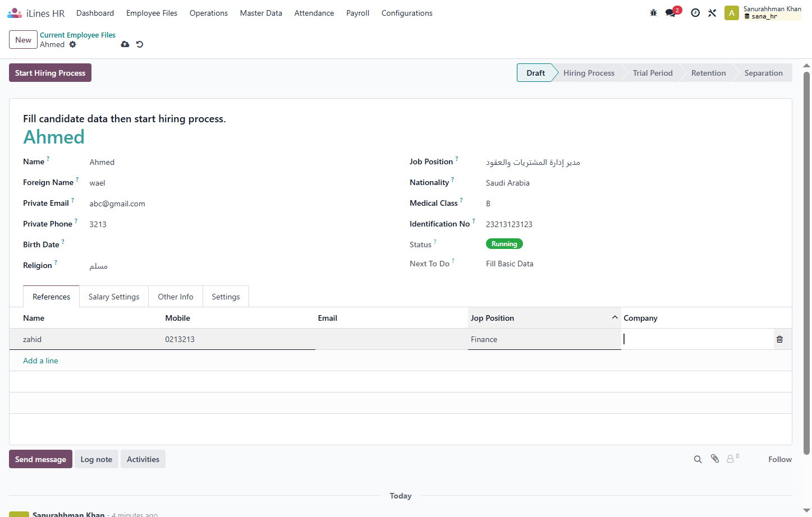Open the activities clock icon
The image size is (812, 517).
tap(695, 13)
